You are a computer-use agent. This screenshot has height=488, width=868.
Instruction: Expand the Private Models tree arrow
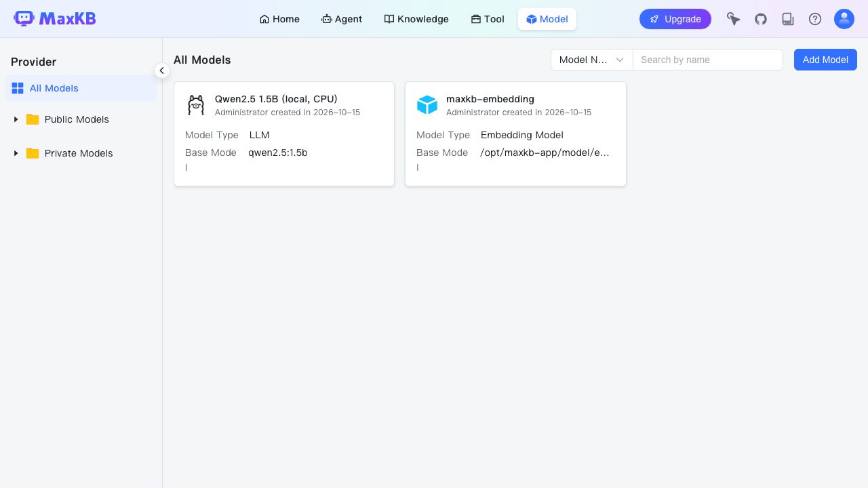16,153
